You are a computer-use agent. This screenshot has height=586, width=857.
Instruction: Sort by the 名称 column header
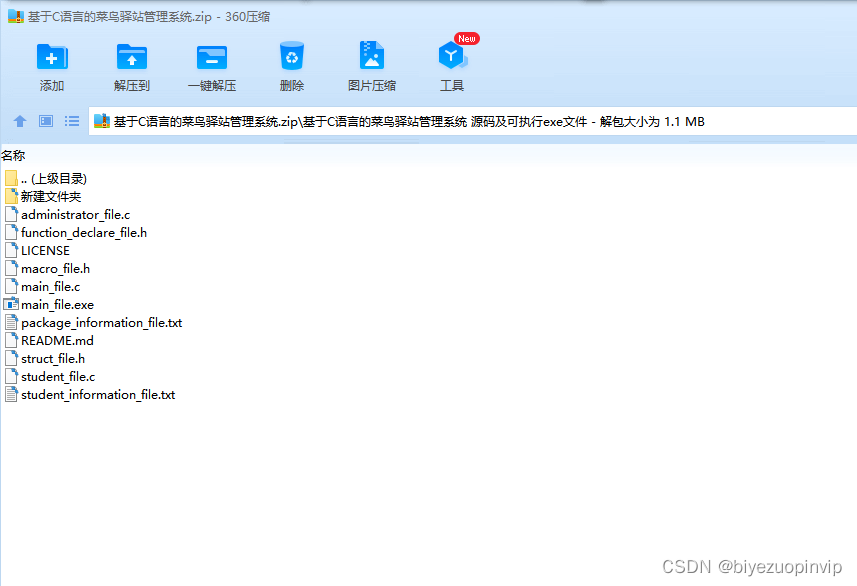point(13,156)
